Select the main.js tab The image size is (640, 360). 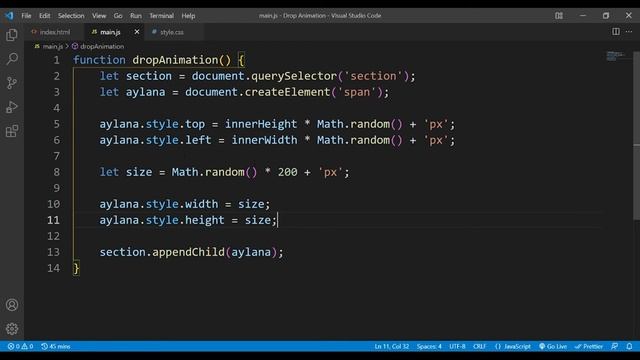[110, 32]
